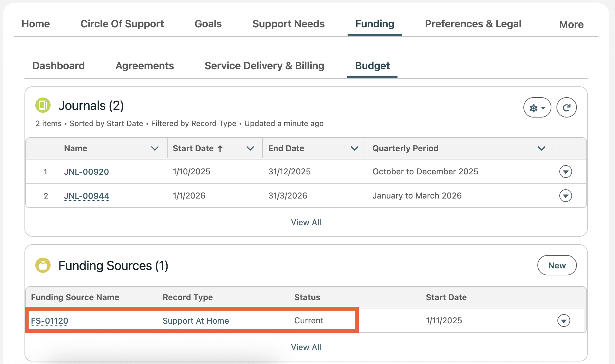The height and width of the screenshot is (364, 615).
Task: Click New funding source button
Action: 557,265
